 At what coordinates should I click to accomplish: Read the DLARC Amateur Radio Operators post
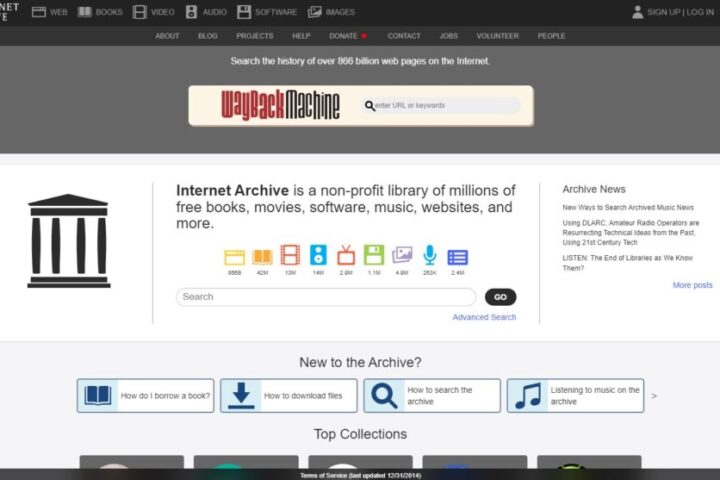631,232
